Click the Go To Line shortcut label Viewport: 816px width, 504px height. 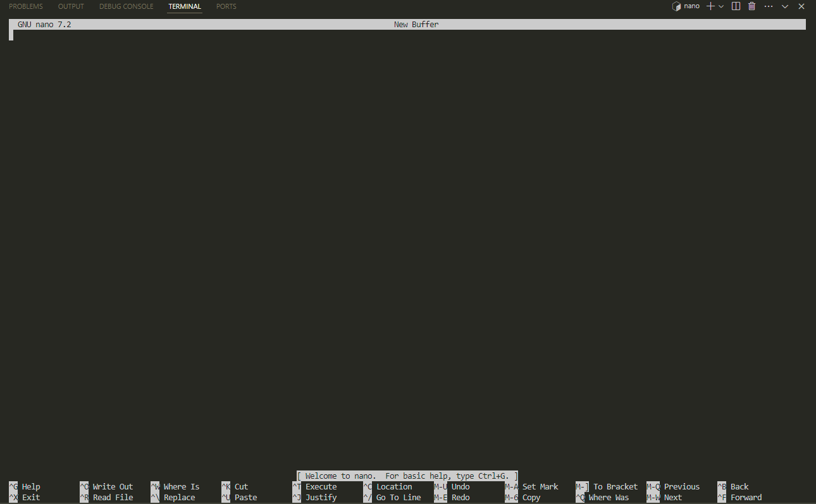click(x=399, y=498)
